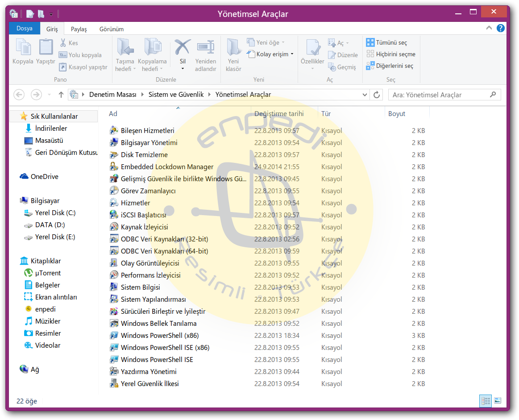Sort by Değiştirme tarihi column header

(279, 114)
